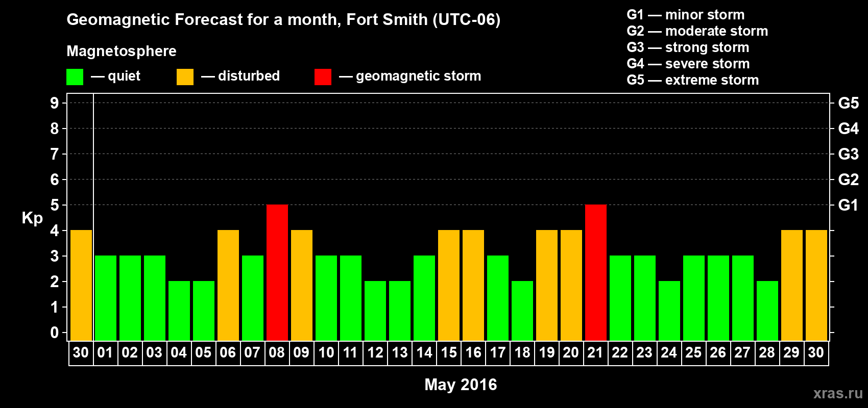This screenshot has height=408, width=868.
Task: Click date label 21 on the x-axis
Action: tap(595, 353)
